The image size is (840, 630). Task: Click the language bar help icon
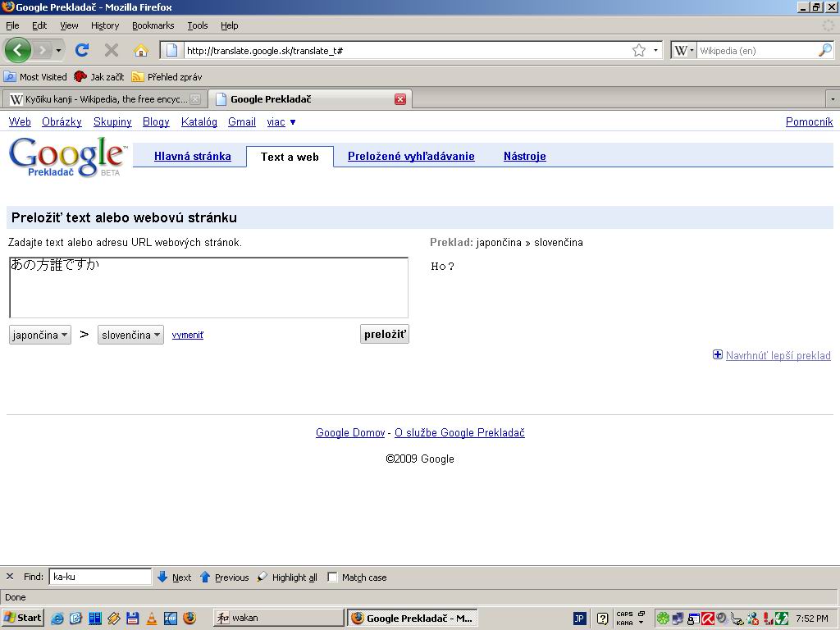(x=603, y=619)
